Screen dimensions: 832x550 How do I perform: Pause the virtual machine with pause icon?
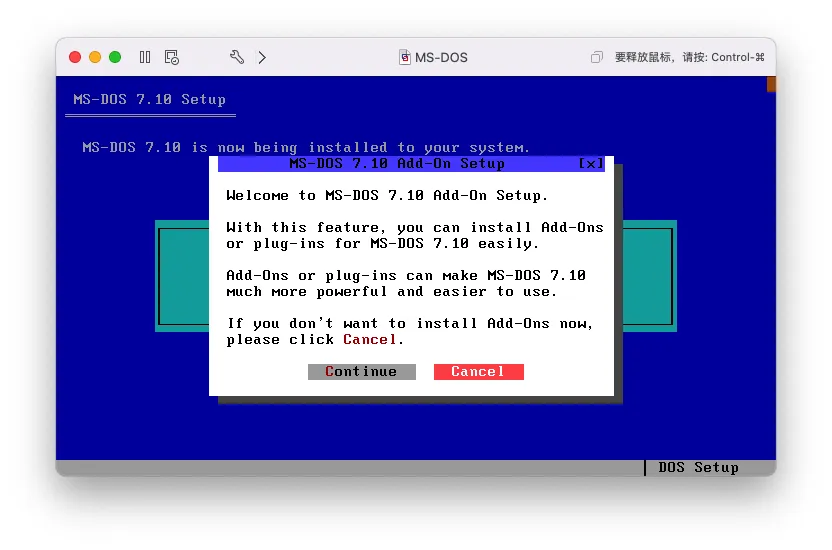tap(145, 57)
